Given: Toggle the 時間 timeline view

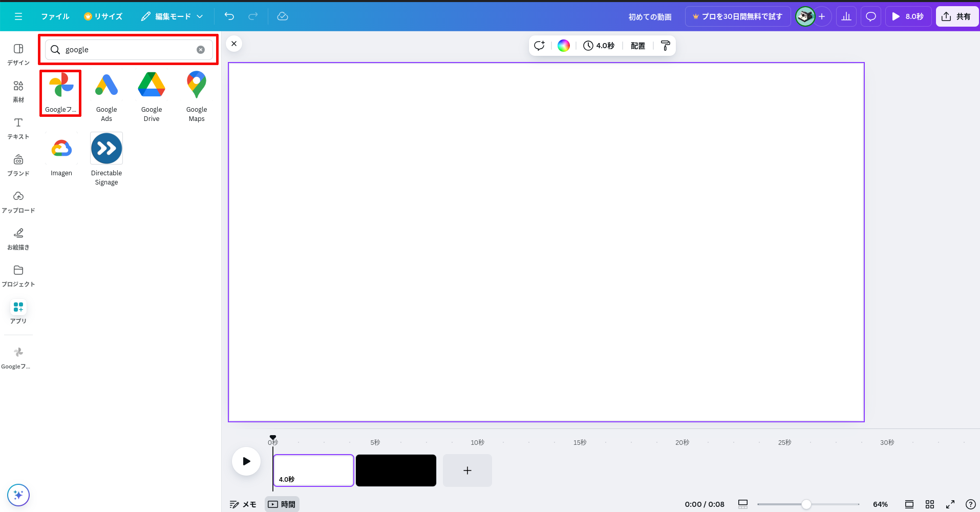Looking at the screenshot, I should (282, 504).
